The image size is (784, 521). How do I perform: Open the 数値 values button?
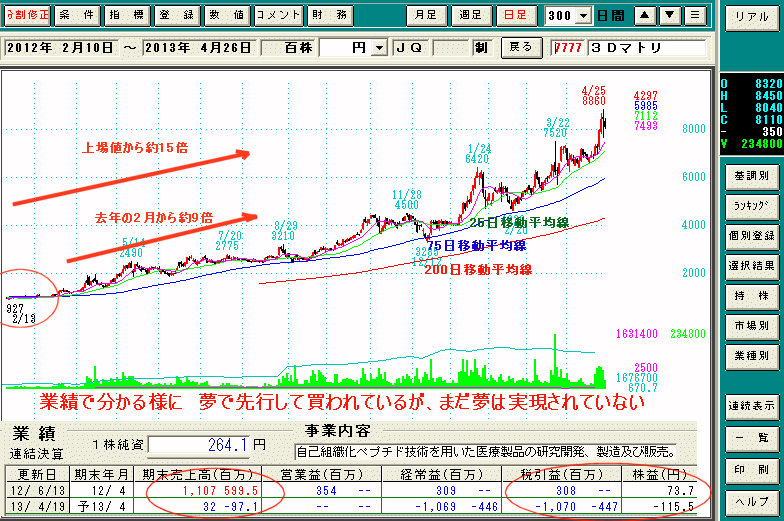pos(227,16)
